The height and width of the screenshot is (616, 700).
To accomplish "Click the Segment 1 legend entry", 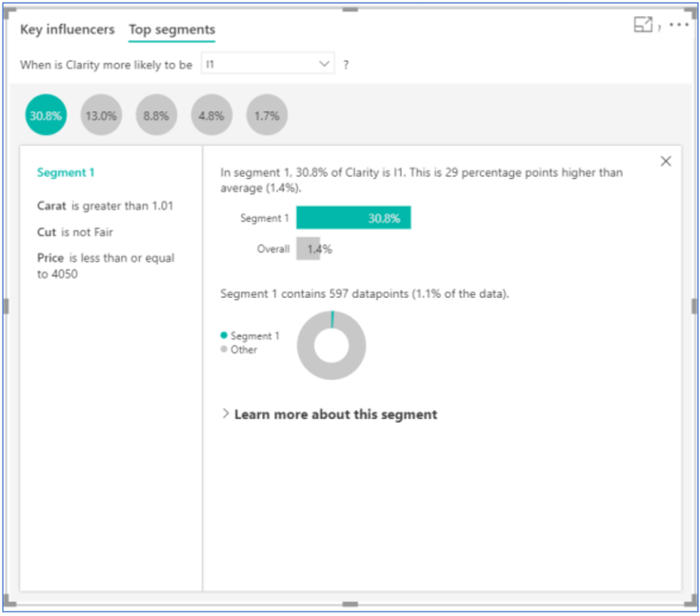I will [x=250, y=336].
